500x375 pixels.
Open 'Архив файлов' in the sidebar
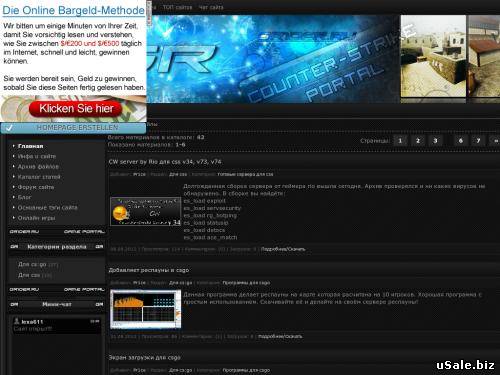(x=38, y=166)
